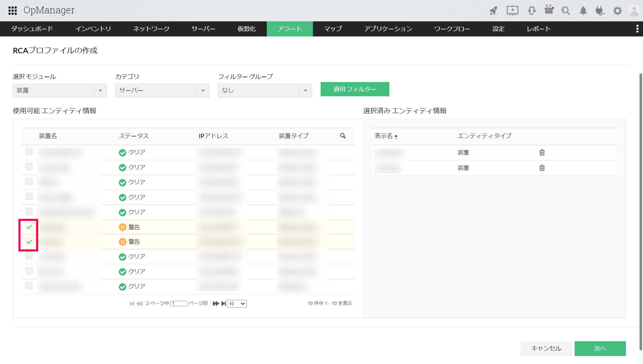
Task: Click the page number input field
Action: click(179, 304)
